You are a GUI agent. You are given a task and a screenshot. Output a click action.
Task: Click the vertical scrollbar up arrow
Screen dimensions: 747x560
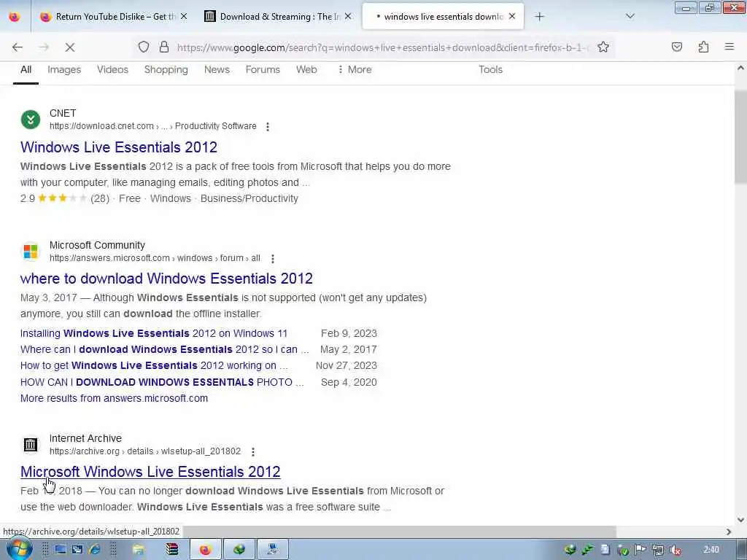coord(740,68)
